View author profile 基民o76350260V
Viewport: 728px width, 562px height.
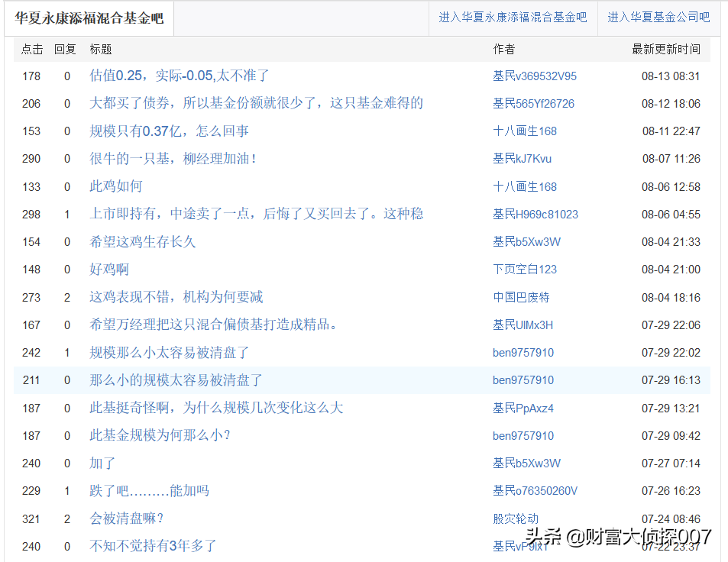(535, 491)
